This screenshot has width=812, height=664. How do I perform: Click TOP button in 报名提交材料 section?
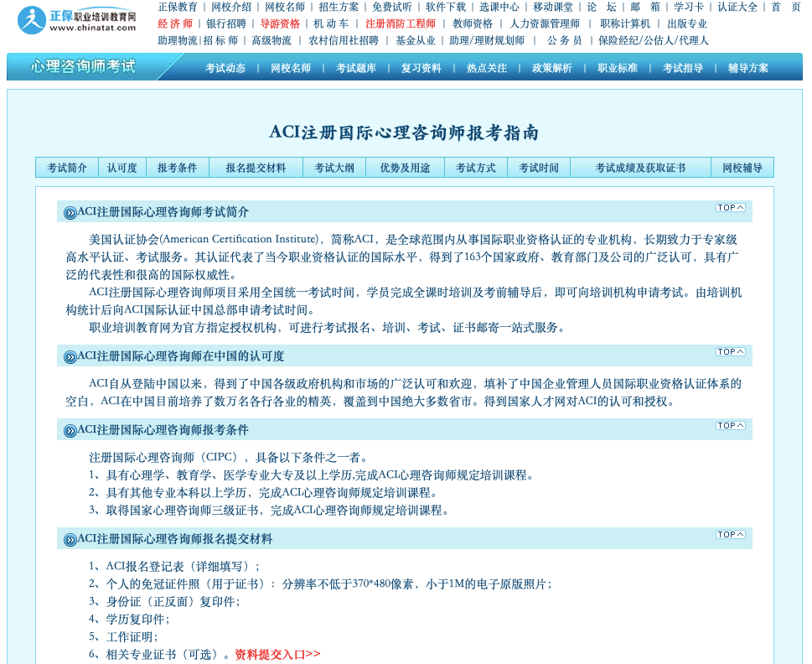731,535
